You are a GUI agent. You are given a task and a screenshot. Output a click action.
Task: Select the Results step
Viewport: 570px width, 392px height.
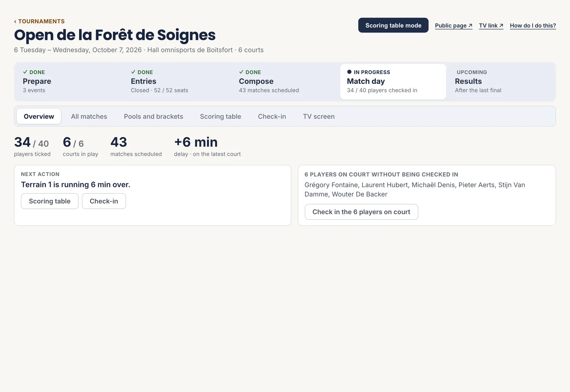[x=502, y=82]
